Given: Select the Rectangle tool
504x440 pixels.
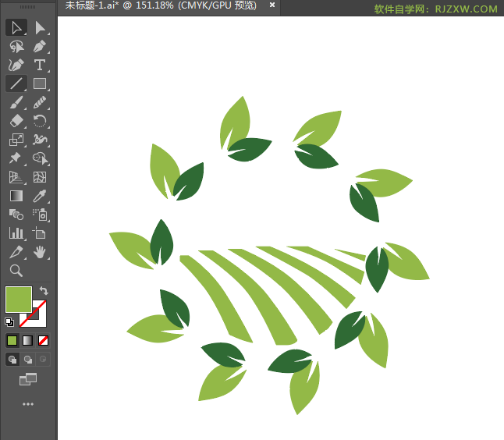Looking at the screenshot, I should [40, 83].
